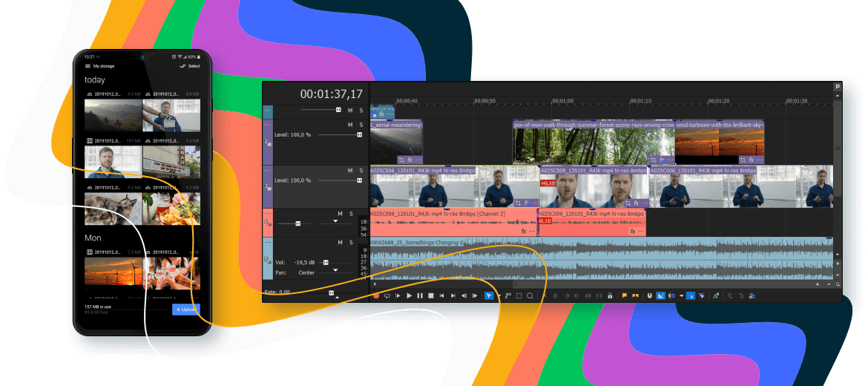This screenshot has height=386, width=868.
Task: Jump to project end in the transport bar
Action: [x=453, y=295]
